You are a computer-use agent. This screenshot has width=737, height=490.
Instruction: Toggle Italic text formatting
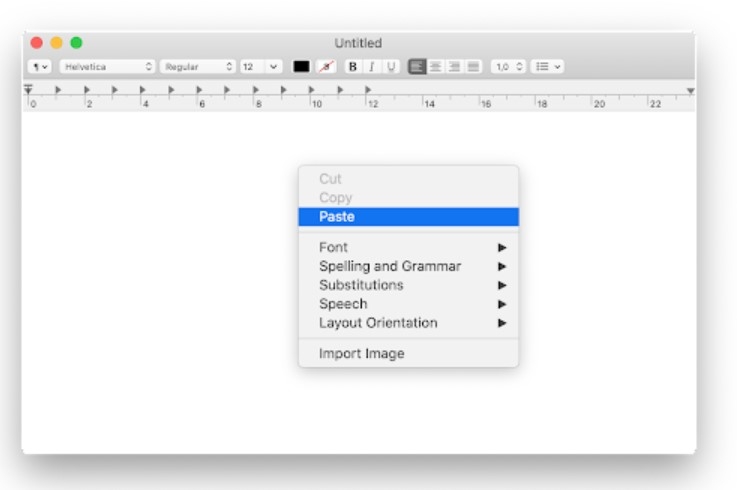(x=371, y=67)
